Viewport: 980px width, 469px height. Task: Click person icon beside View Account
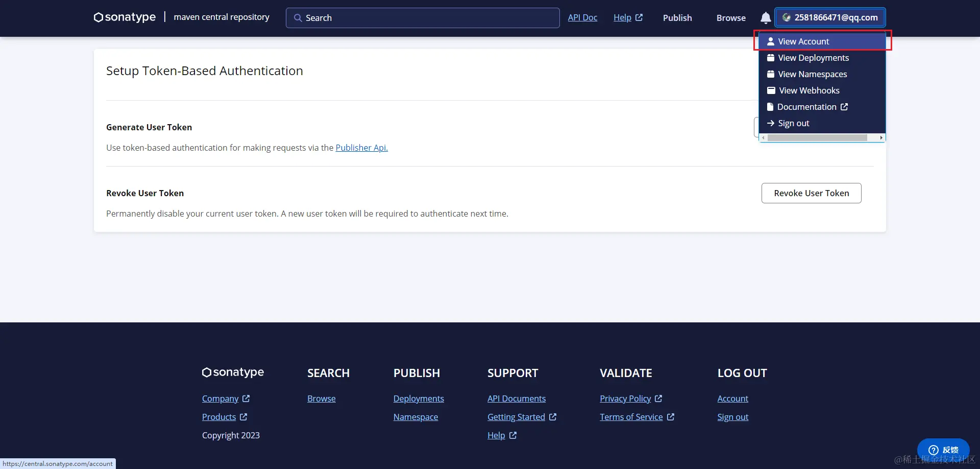pos(771,41)
